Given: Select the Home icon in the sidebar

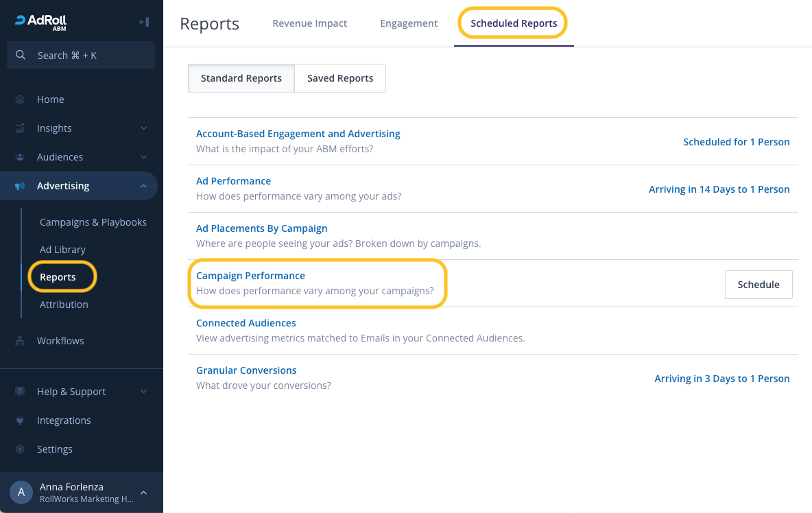Looking at the screenshot, I should point(19,99).
